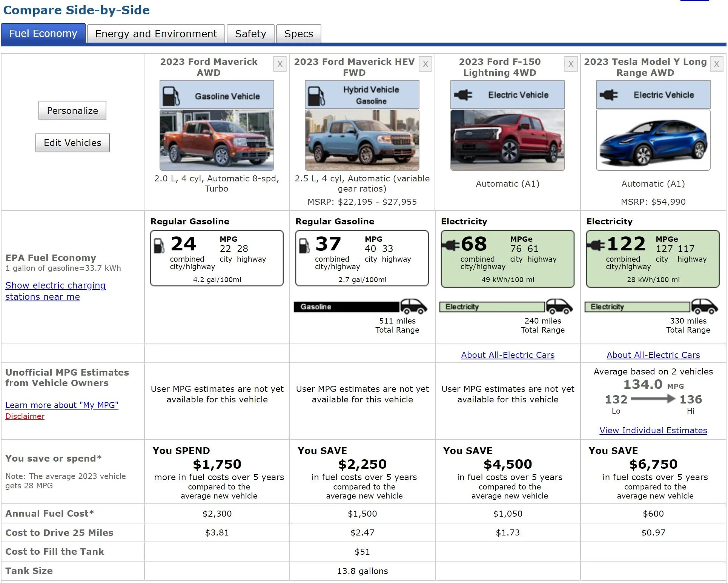Remove the 2023 Ford Maverick AWD column

pyautogui.click(x=280, y=64)
